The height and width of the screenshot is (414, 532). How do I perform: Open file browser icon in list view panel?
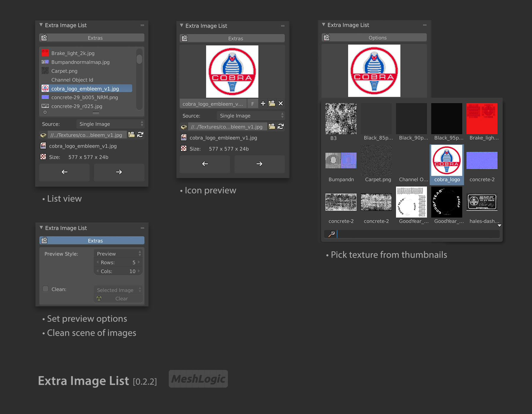coord(132,135)
